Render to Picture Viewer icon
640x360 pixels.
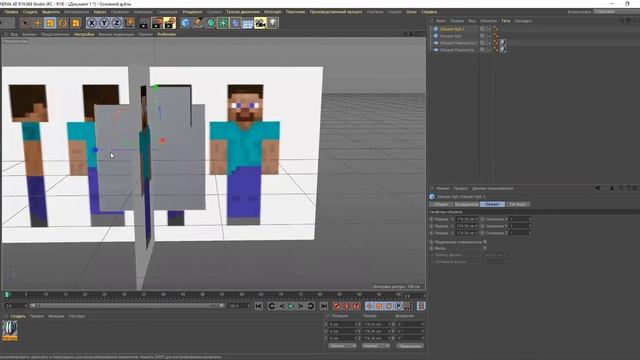[x=157, y=23]
